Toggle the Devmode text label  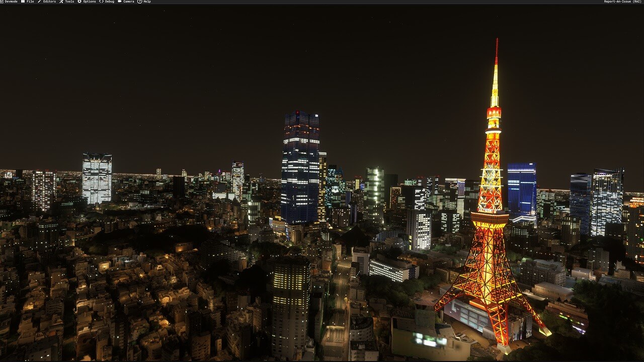tap(11, 2)
